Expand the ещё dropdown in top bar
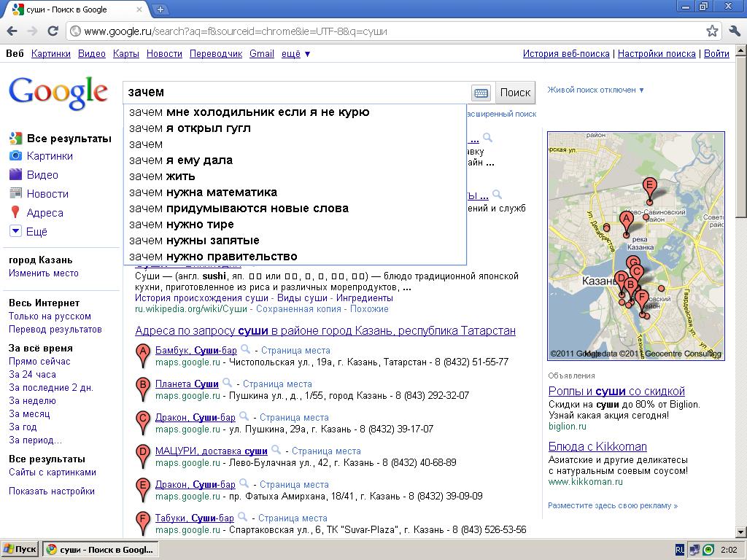 coord(296,54)
